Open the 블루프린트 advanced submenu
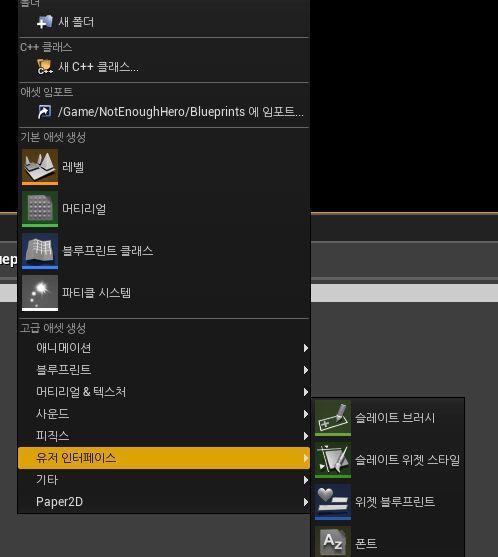Image resolution: width=498 pixels, height=557 pixels. 164,370
